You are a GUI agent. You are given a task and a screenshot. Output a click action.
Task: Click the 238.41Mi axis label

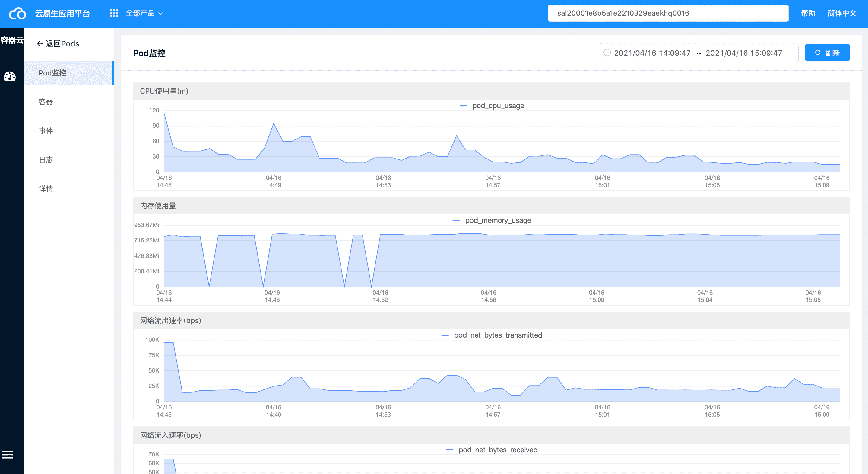147,271
